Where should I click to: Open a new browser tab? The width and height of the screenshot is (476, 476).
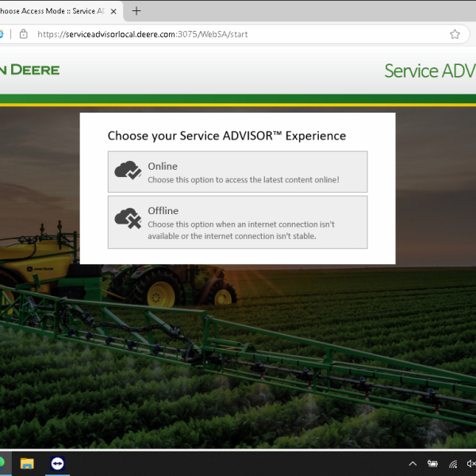click(136, 11)
